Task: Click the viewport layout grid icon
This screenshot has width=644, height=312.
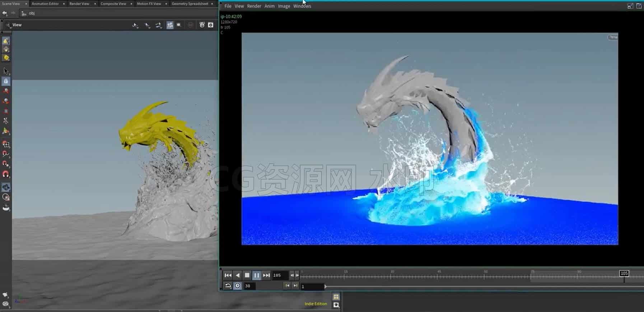Action: [336, 297]
